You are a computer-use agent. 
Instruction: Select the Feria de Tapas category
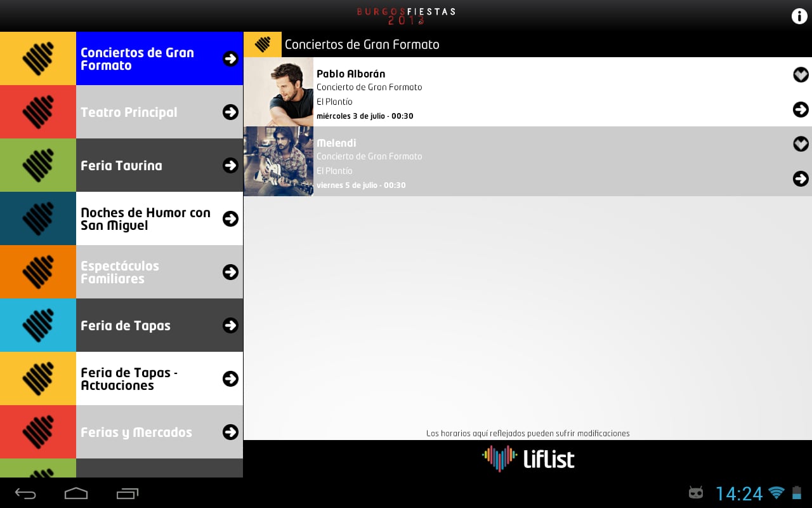(122, 325)
